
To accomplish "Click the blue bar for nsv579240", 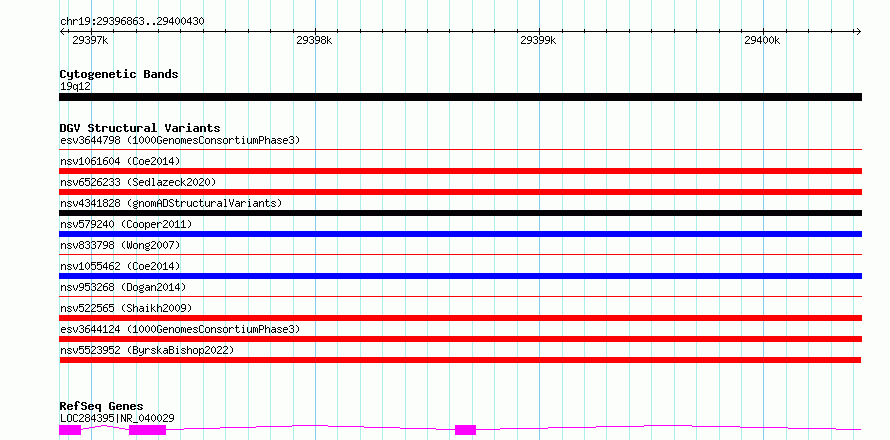I will tap(460, 234).
